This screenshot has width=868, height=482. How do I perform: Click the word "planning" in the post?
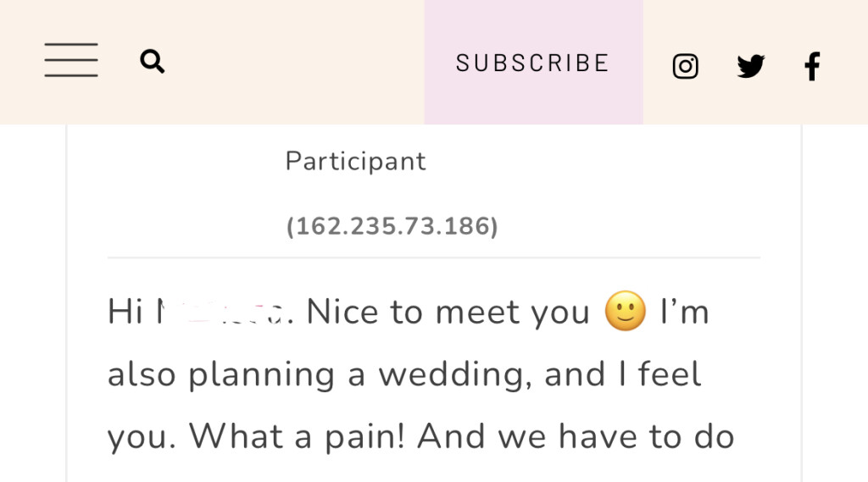pyautogui.click(x=262, y=375)
